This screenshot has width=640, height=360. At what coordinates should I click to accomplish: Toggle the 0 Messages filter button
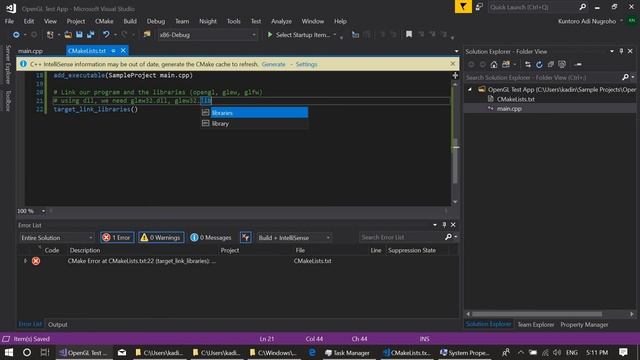point(211,238)
